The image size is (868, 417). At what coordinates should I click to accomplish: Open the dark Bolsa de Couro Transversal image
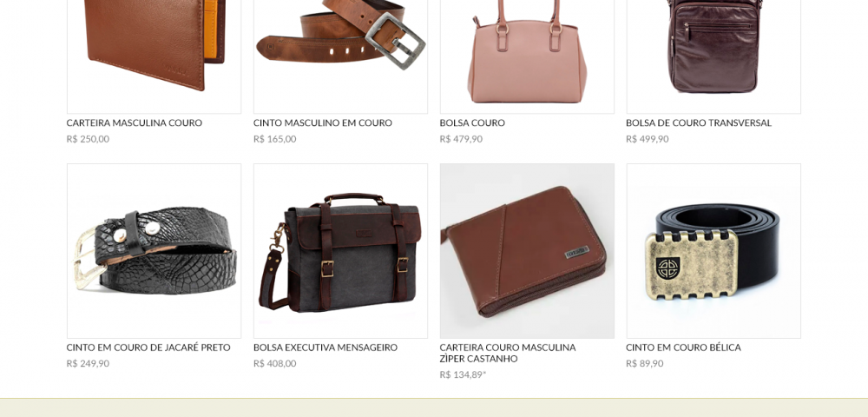713,56
